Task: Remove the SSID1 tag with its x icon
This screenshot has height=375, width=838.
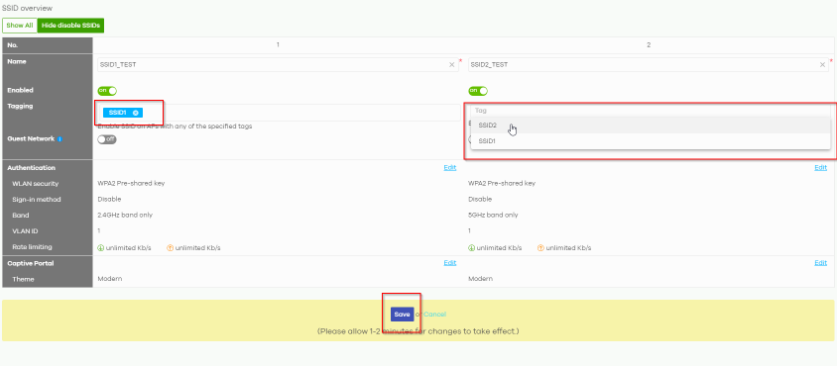Action: pyautogui.click(x=136, y=113)
